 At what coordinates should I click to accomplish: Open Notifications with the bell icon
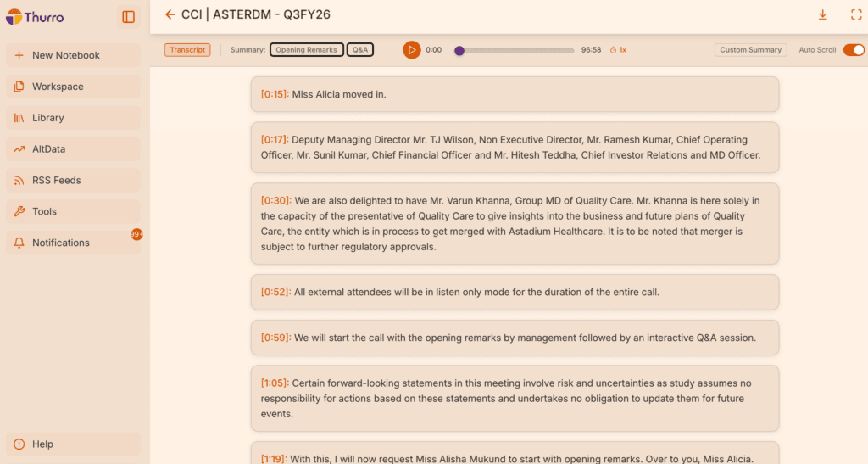(x=19, y=243)
